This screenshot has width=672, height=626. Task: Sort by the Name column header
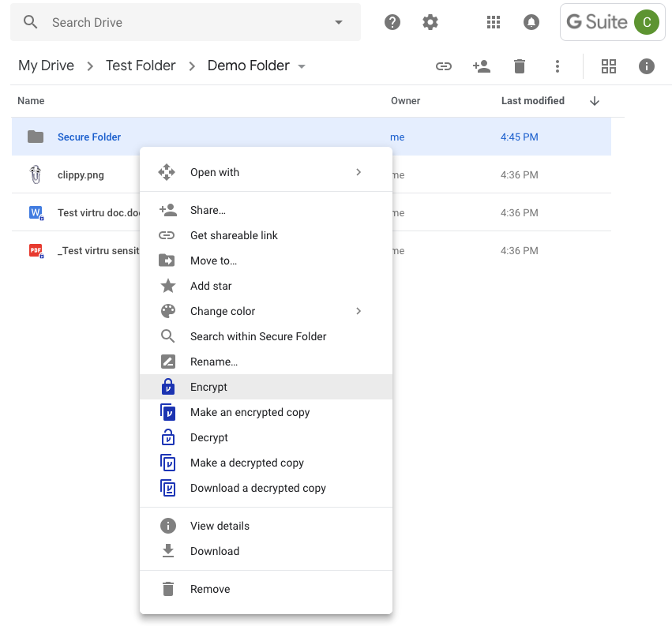31,101
